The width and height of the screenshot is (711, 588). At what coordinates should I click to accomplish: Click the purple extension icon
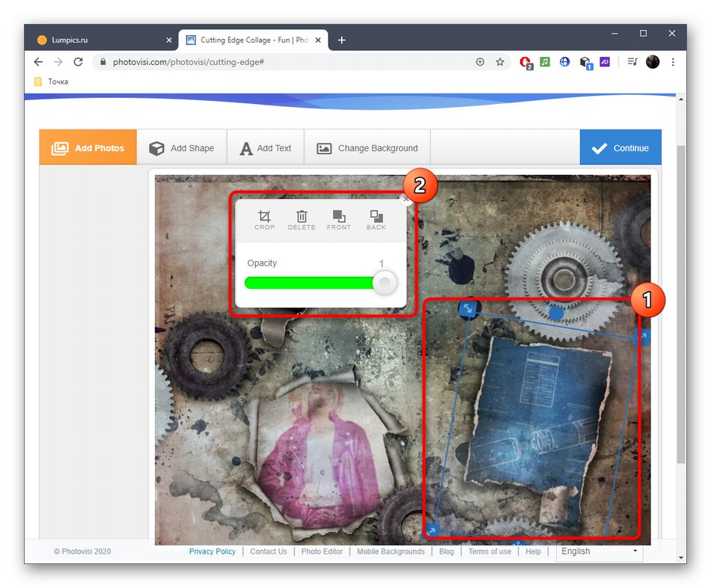tap(605, 61)
